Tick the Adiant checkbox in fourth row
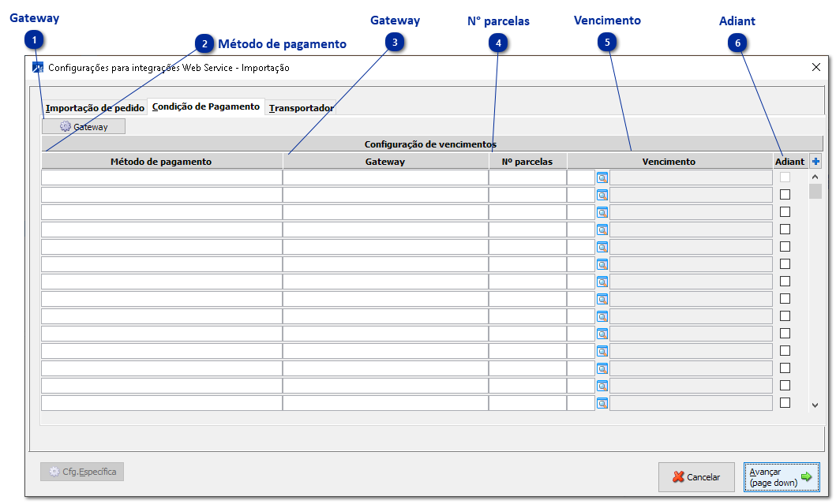 click(785, 229)
